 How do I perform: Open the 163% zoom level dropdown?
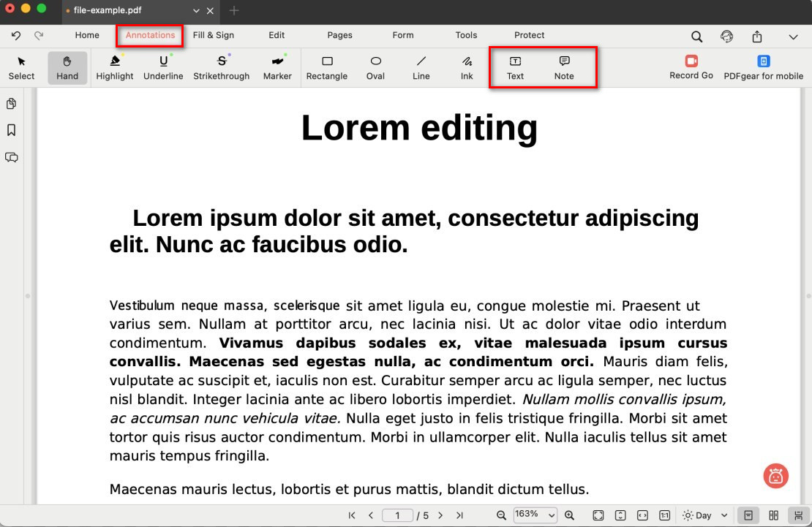535,515
